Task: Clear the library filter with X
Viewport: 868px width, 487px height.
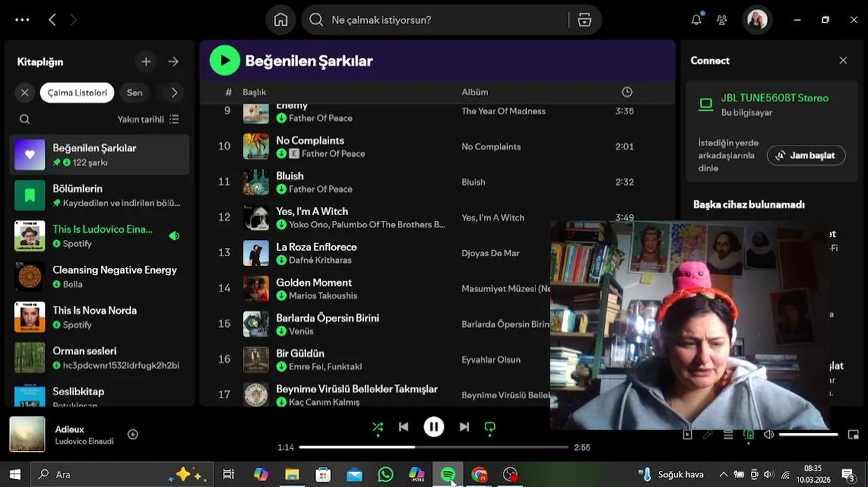Action: tap(25, 93)
